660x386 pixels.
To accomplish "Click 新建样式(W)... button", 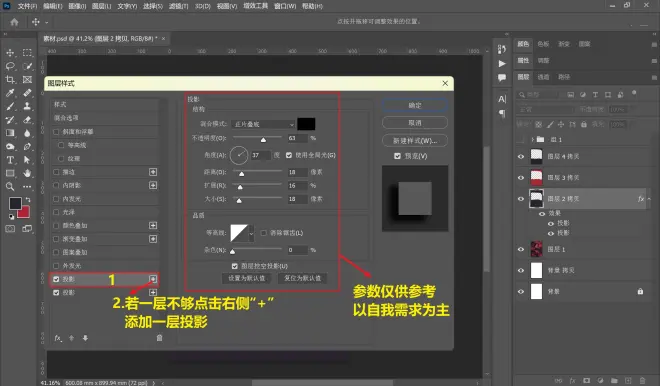I will [415, 141].
